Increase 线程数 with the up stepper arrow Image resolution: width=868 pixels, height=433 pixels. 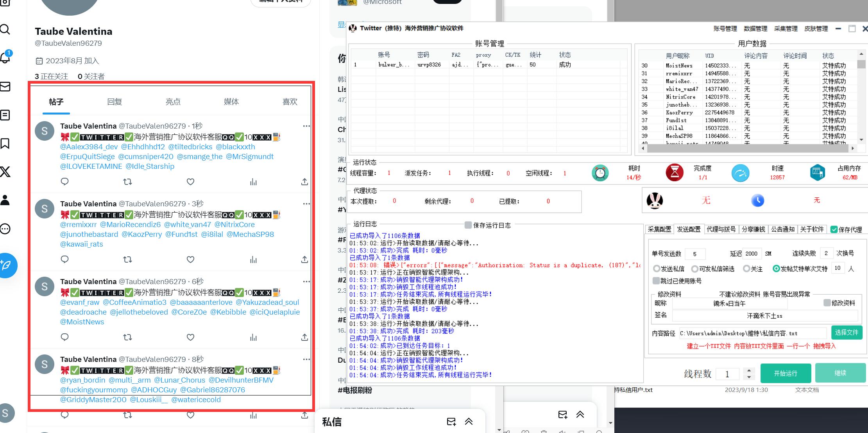pos(749,370)
